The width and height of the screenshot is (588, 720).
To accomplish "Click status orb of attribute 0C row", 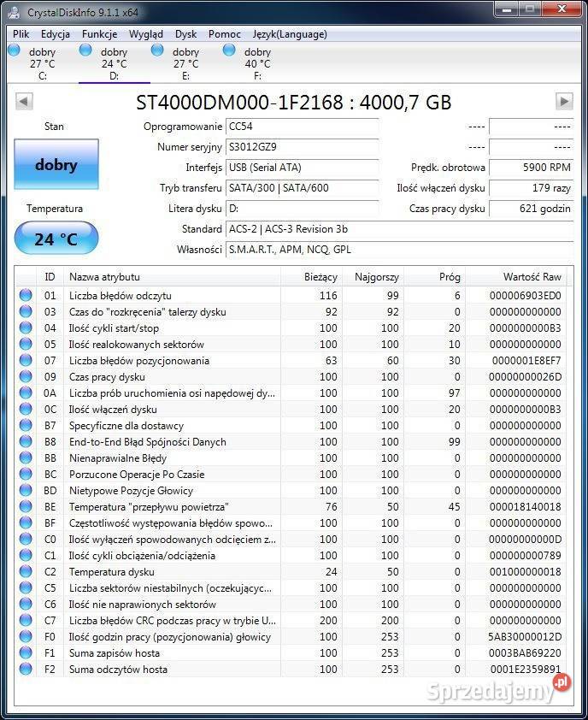I will [x=26, y=409].
